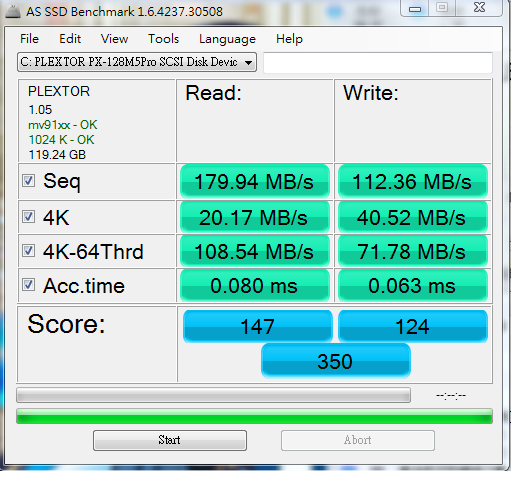The width and height of the screenshot is (520, 478).
Task: Toggle the Acc.time test checkbox
Action: [28, 285]
